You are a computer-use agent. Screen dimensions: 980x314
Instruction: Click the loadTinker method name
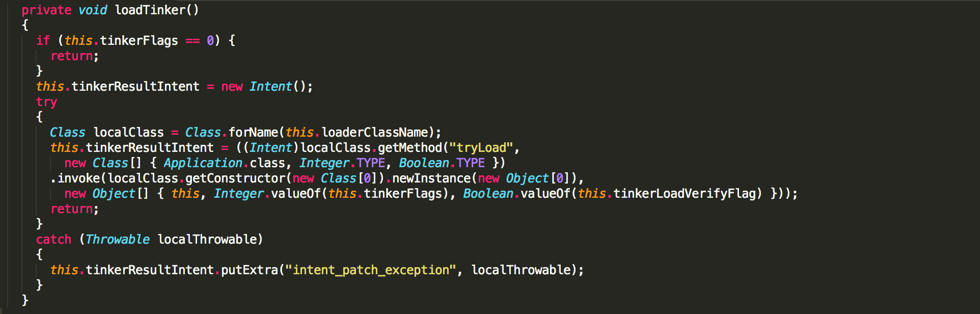[150, 10]
